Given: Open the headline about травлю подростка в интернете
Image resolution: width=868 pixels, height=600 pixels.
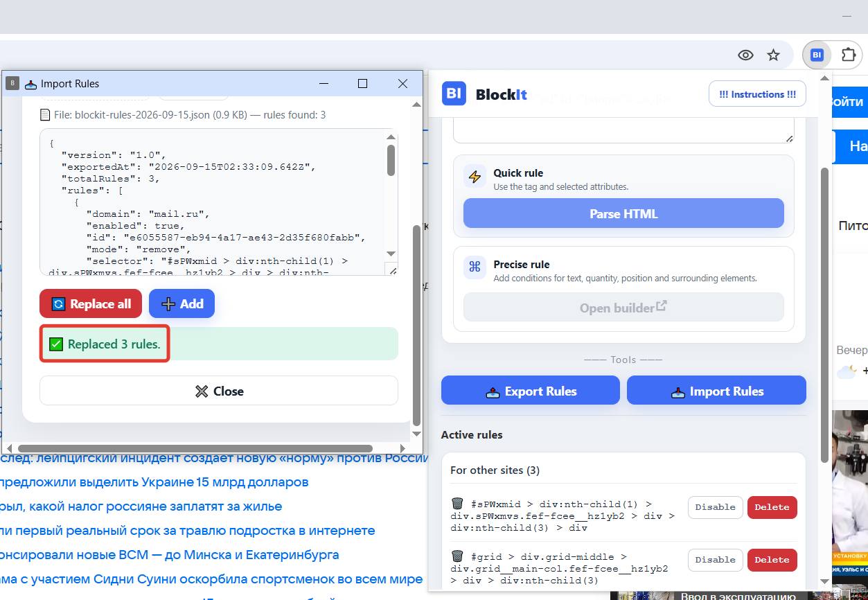Looking at the screenshot, I should (187, 530).
